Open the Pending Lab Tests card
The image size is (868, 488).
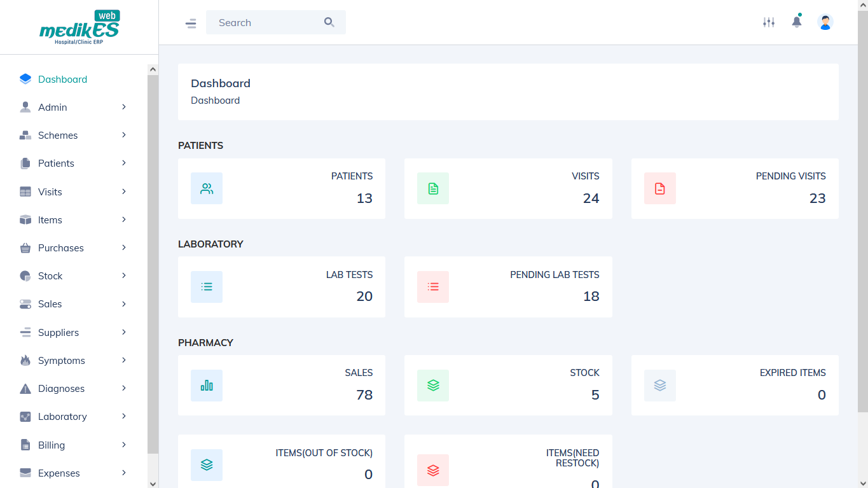tap(508, 287)
